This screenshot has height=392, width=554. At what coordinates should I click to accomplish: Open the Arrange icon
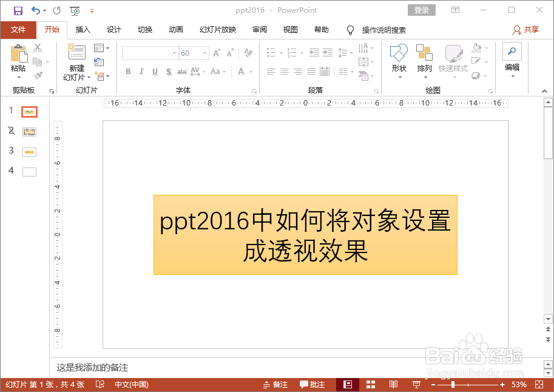(x=424, y=53)
